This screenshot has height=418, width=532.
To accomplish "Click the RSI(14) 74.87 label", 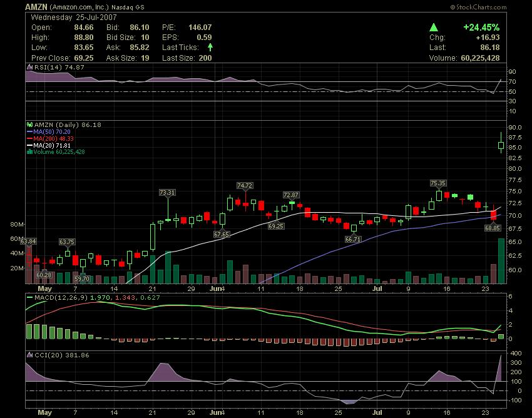I will pos(59,67).
